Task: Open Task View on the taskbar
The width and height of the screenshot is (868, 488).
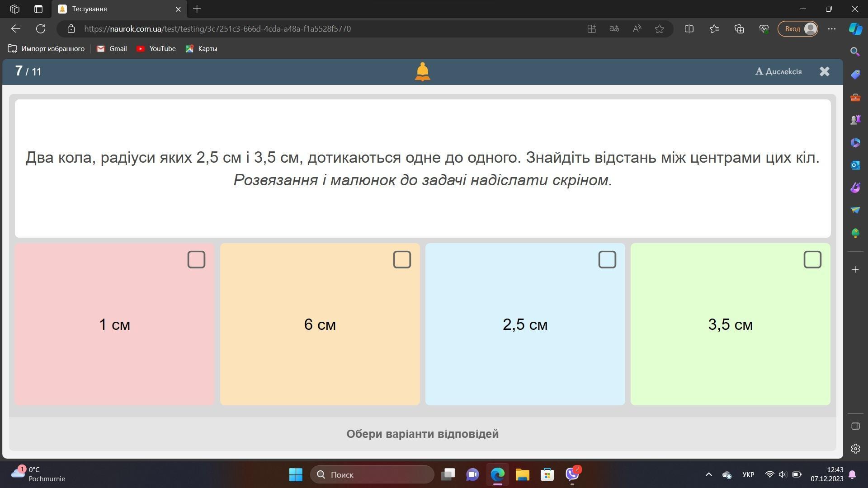Action: (x=448, y=474)
